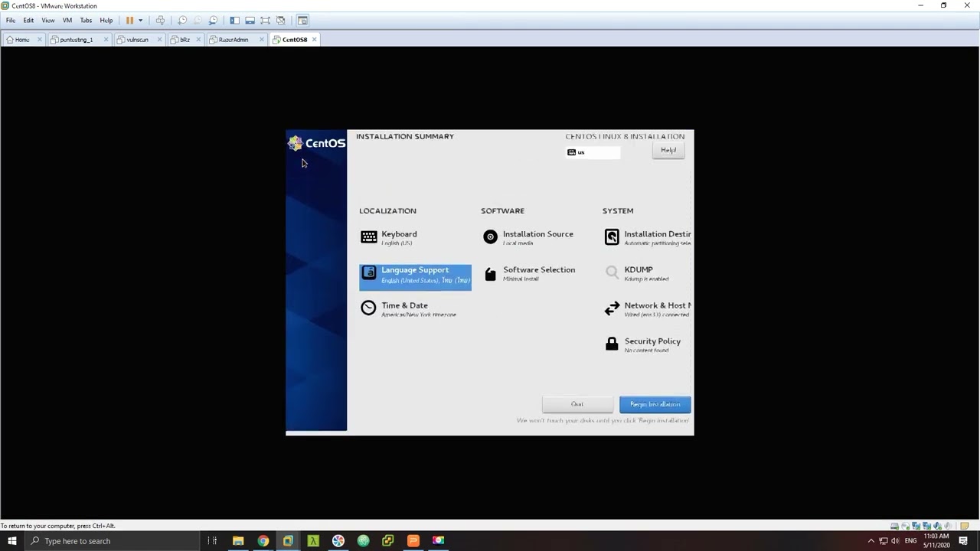Switch to the vulnscan tab
Viewport: 980px width, 551px height.
point(138,40)
